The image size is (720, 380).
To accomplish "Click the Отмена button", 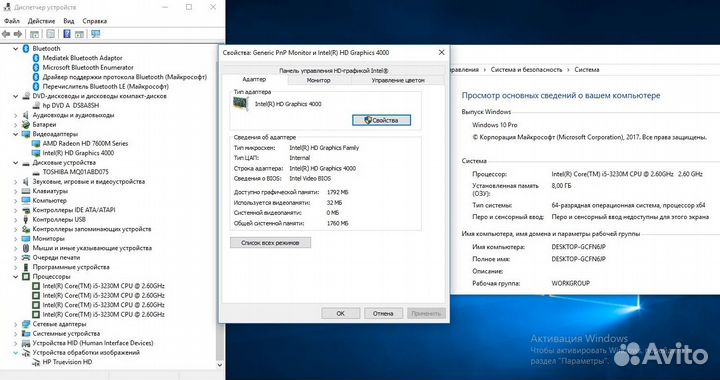I will click(x=383, y=313).
